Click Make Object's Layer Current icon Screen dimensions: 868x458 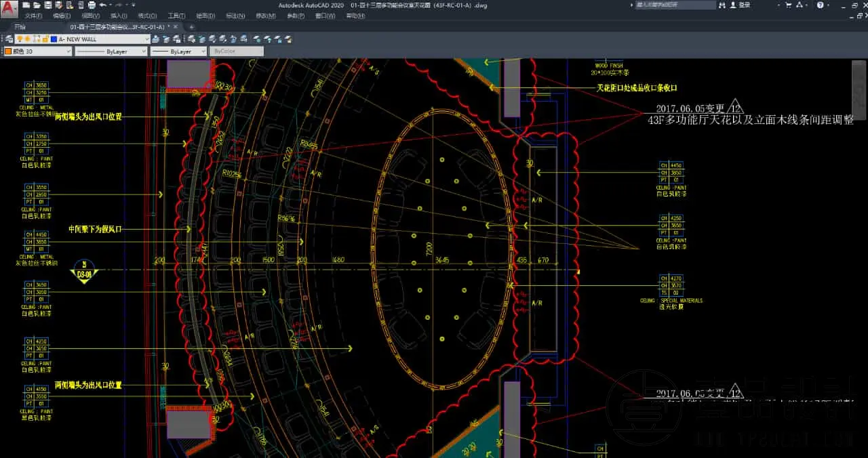tap(155, 39)
